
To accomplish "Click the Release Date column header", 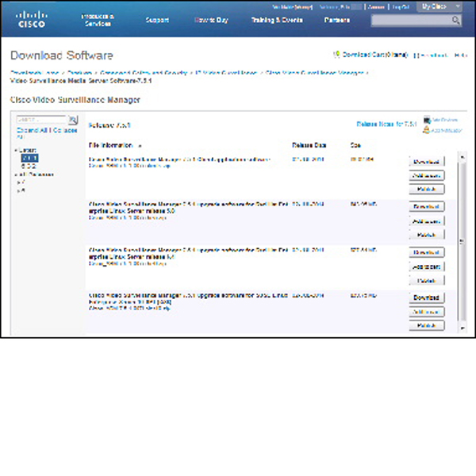I will (309, 145).
